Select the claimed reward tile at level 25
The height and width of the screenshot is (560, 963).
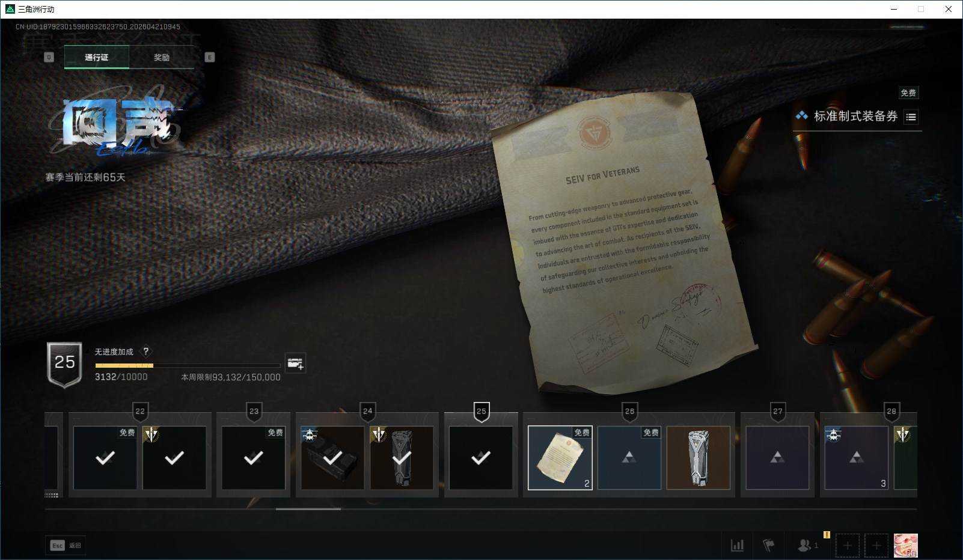click(481, 458)
